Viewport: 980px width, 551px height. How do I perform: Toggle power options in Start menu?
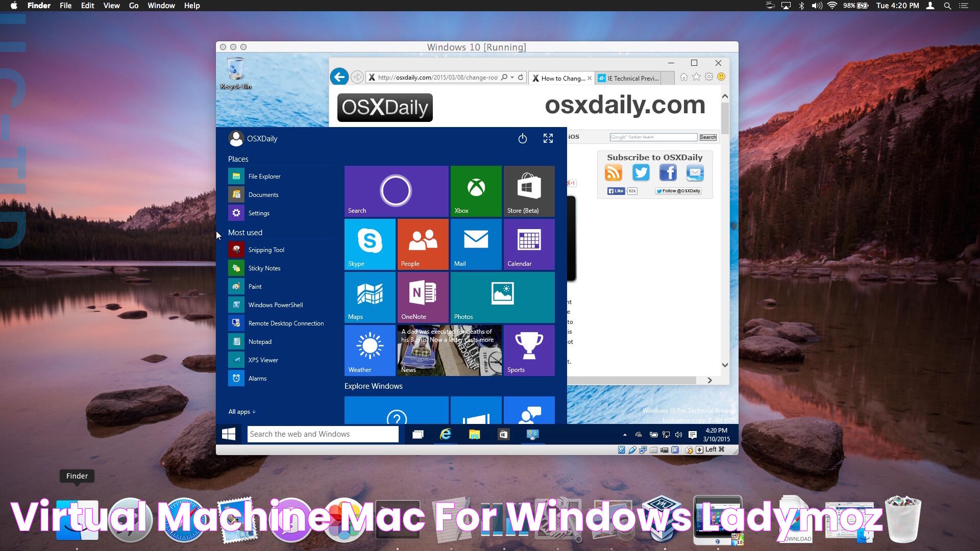pos(523,139)
